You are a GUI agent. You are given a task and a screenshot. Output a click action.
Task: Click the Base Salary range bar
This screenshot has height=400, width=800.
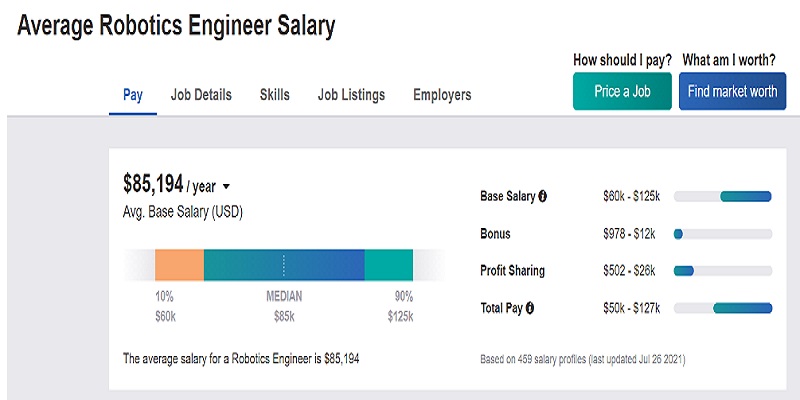coord(723,197)
